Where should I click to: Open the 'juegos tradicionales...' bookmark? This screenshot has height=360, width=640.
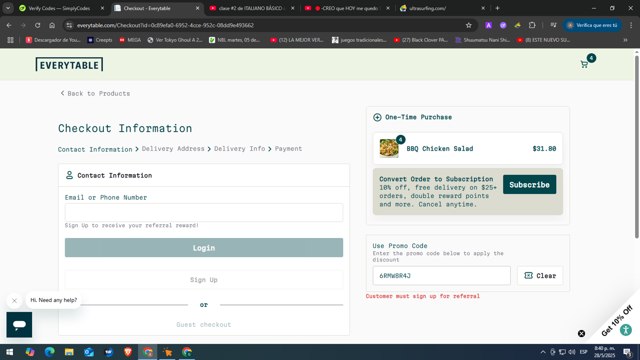click(x=359, y=40)
